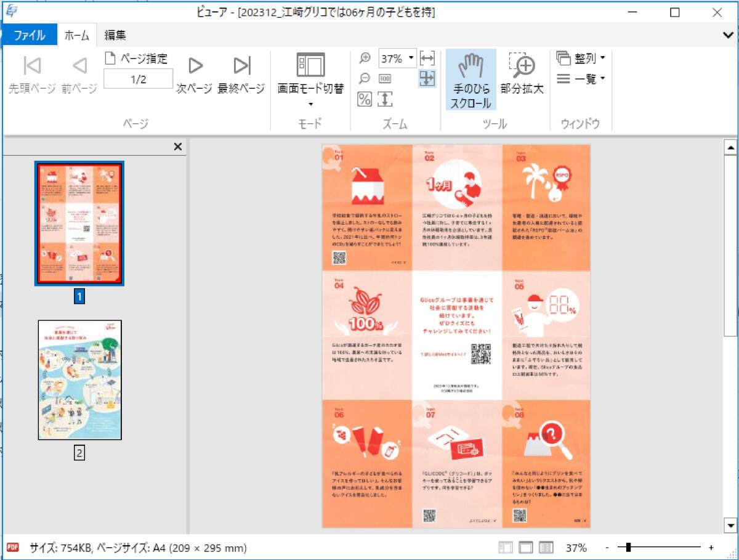Switch to single-pane layout icon in status bar
This screenshot has width=739, height=560.
(526, 547)
